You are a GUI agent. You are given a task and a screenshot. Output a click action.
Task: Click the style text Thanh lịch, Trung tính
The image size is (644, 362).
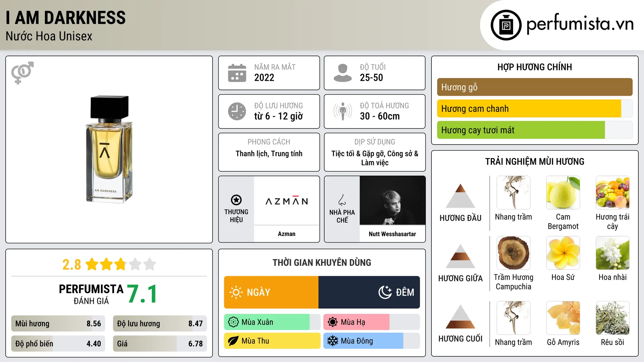tap(269, 154)
